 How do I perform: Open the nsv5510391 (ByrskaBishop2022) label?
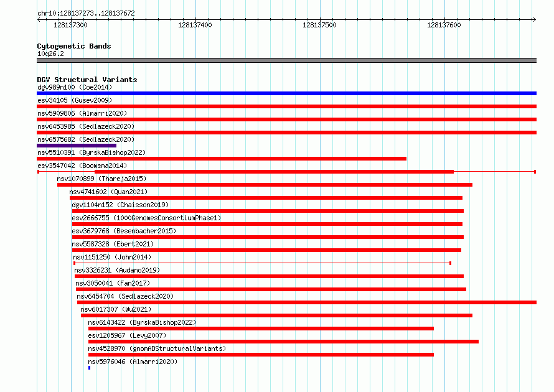tap(92, 152)
